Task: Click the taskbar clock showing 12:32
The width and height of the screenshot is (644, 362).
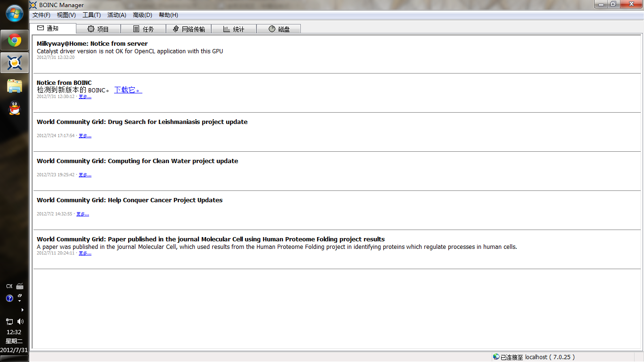Action: 14,332
